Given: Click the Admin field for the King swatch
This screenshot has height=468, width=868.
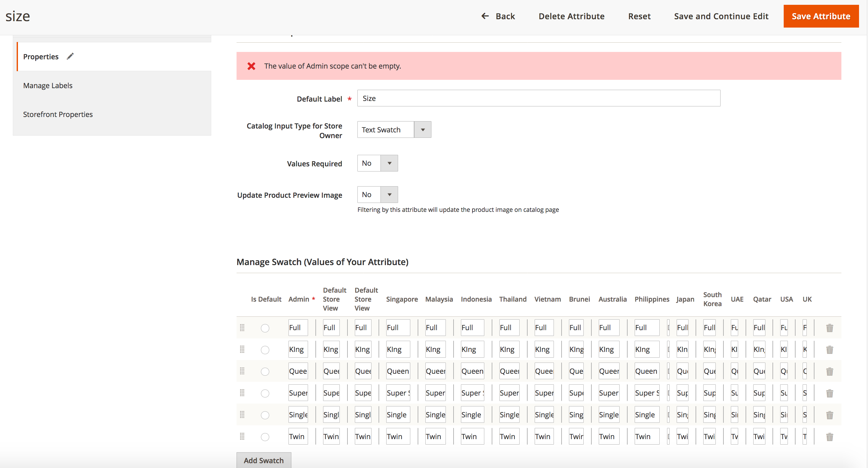Looking at the screenshot, I should pyautogui.click(x=298, y=349).
